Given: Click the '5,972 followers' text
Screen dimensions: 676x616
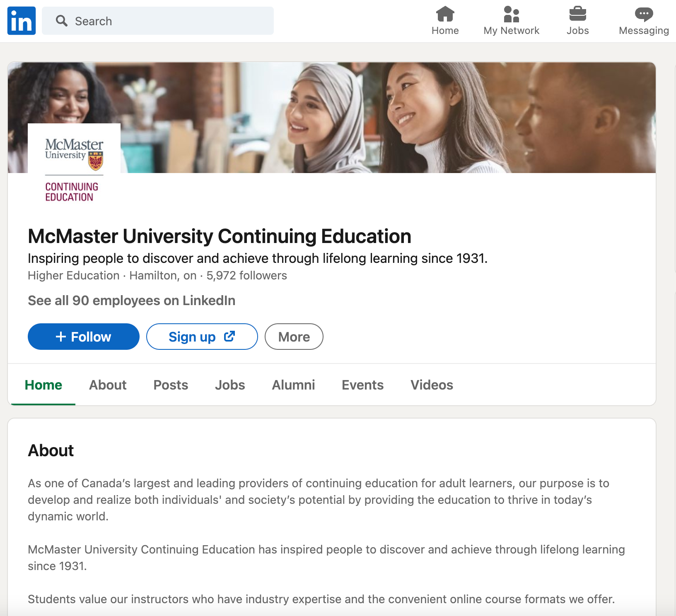Looking at the screenshot, I should click(x=247, y=276).
